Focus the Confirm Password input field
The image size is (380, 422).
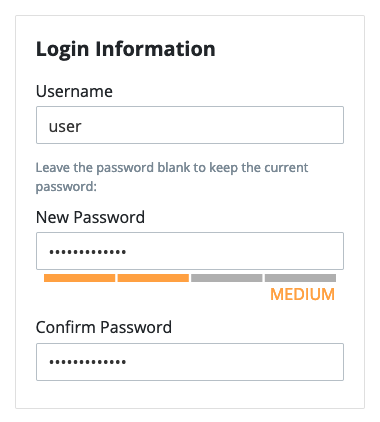coord(190,362)
